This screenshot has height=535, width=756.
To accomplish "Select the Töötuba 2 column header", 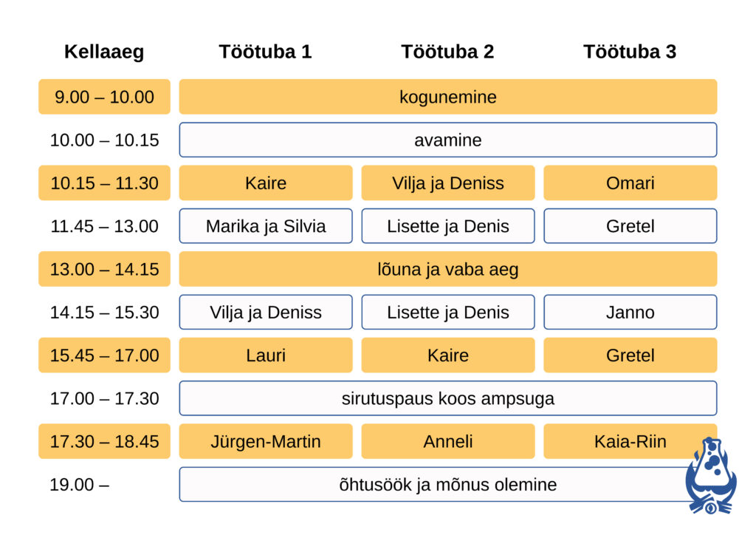I will click(447, 52).
